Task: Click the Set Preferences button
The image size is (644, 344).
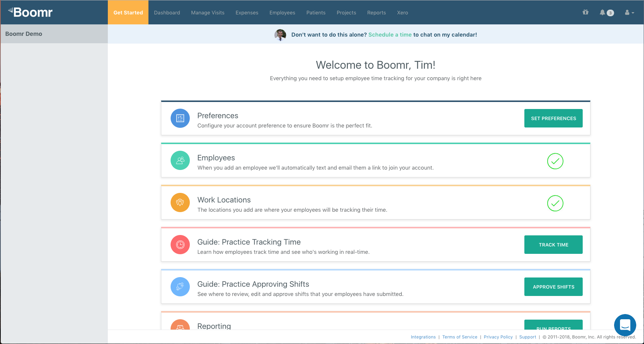Action: pos(554,118)
